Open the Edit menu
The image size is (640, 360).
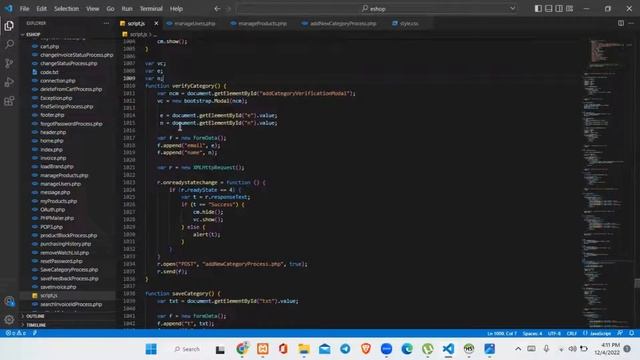click(41, 9)
